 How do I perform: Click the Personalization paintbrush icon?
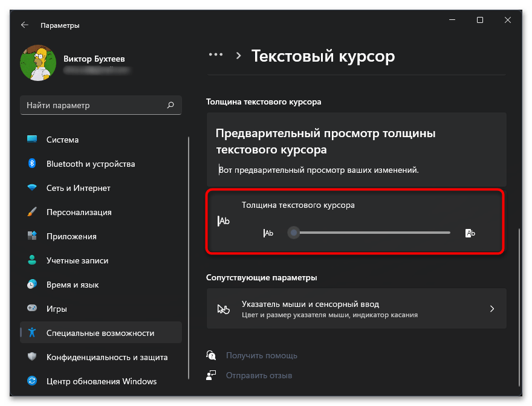click(33, 212)
